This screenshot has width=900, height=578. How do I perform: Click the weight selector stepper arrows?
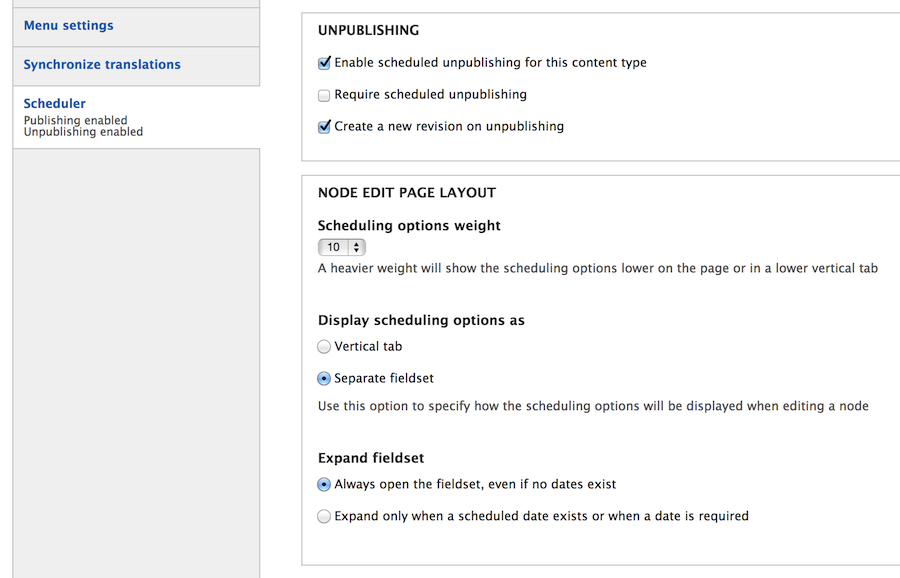pyautogui.click(x=356, y=247)
